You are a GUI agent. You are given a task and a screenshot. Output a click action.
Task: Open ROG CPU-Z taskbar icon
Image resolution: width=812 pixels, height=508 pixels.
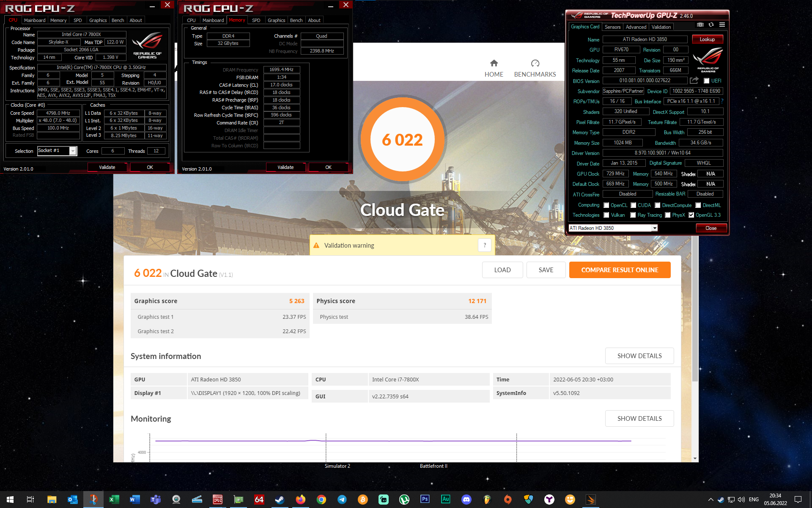(217, 500)
